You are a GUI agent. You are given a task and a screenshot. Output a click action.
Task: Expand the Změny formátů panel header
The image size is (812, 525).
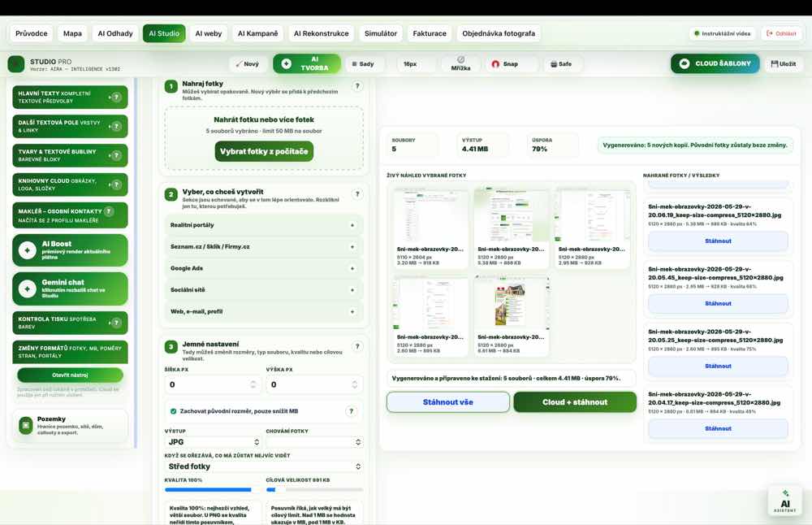click(70, 352)
